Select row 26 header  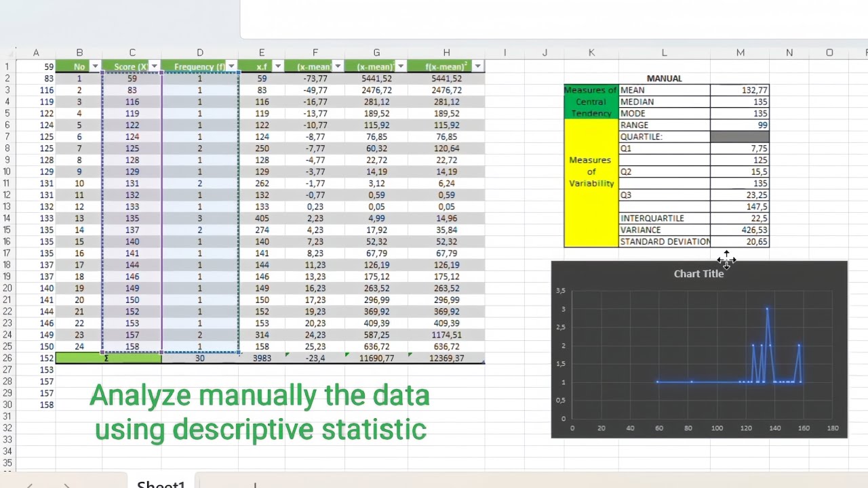[8, 358]
